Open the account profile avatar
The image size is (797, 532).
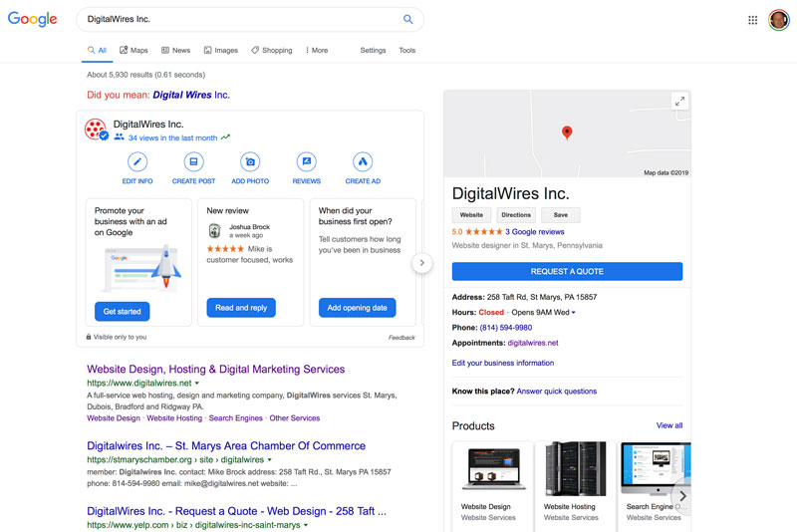pos(778,20)
